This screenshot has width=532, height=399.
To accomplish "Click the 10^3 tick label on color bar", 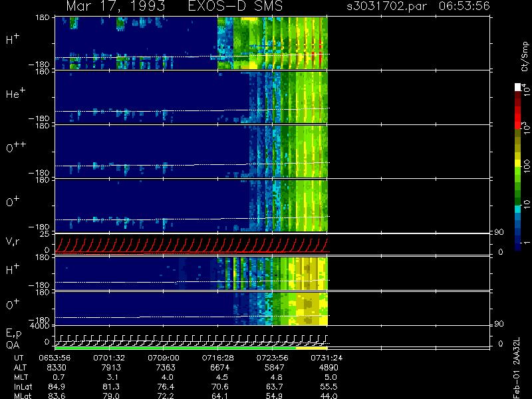I will coord(525,128).
